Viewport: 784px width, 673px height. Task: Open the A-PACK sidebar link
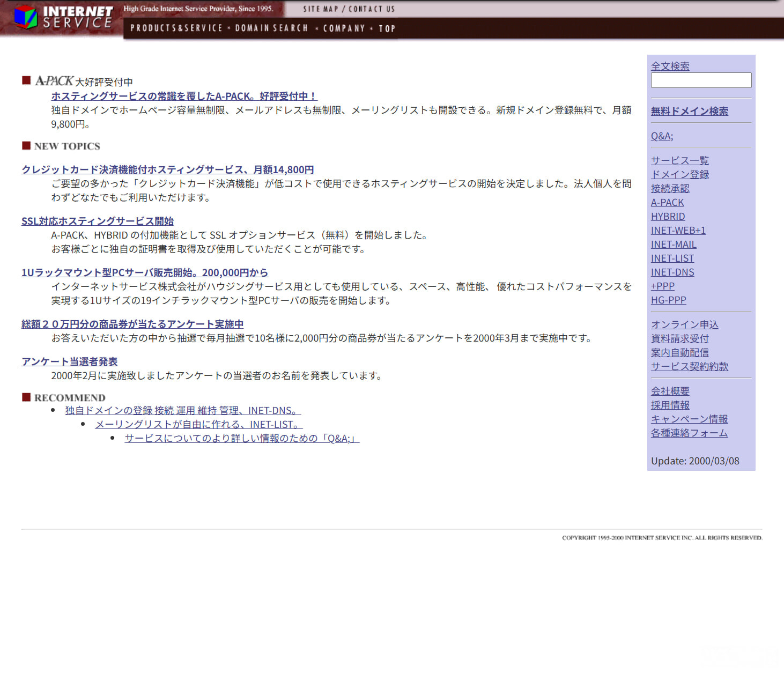(x=668, y=202)
